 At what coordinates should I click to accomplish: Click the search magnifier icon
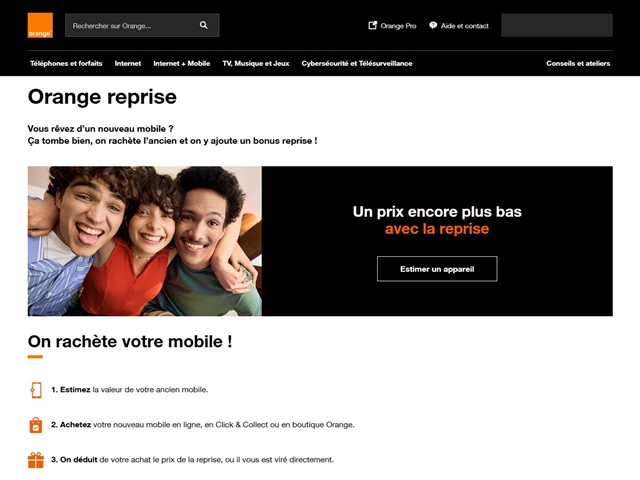(203, 25)
